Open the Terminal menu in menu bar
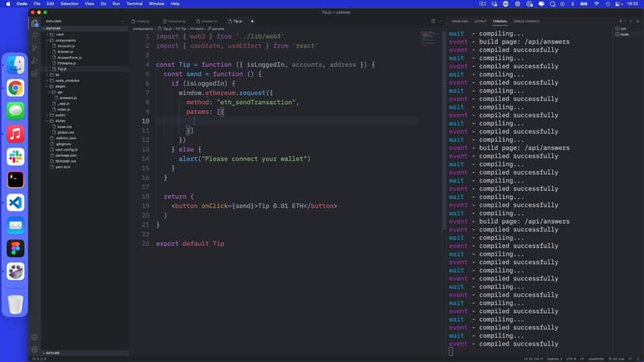Viewport: 644px width, 362px height. [134, 4]
